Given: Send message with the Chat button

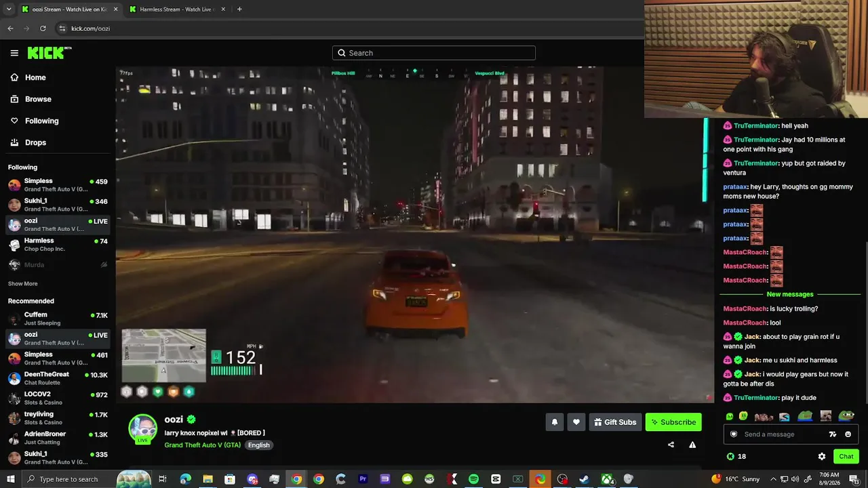Looking at the screenshot, I should pyautogui.click(x=846, y=457).
